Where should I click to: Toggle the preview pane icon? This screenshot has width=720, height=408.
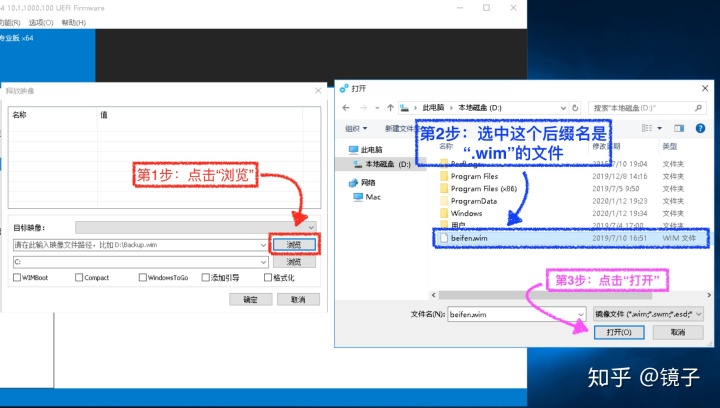pyautogui.click(x=679, y=129)
